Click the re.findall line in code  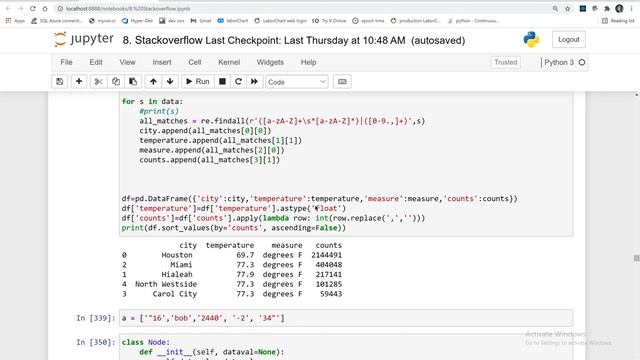(282, 121)
